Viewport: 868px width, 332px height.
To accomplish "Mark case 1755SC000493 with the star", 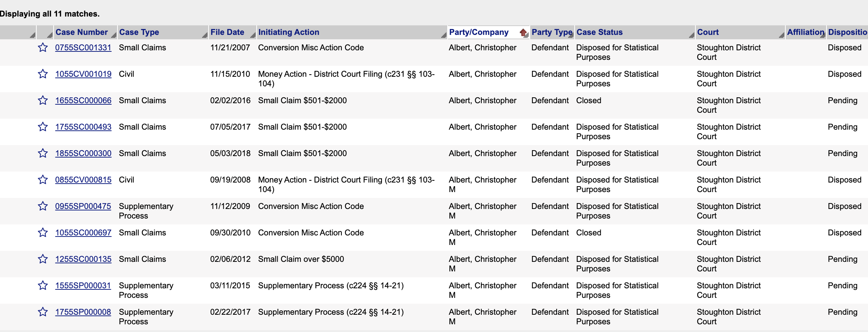I will 43,127.
